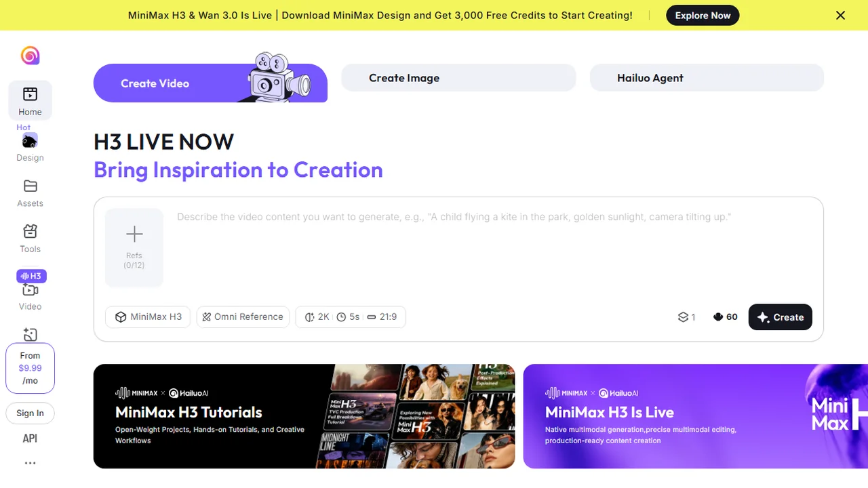868x488 pixels.
Task: Click the Explore Now button
Action: click(x=703, y=15)
